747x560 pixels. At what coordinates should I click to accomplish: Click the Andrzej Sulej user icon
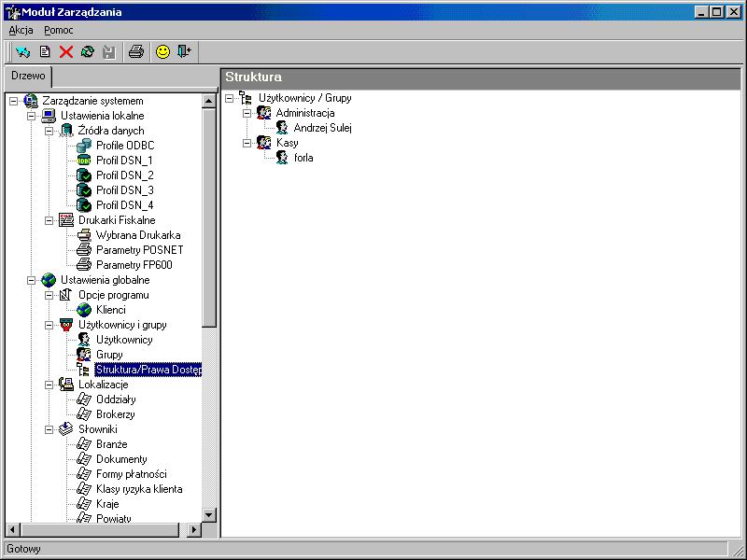click(282, 128)
